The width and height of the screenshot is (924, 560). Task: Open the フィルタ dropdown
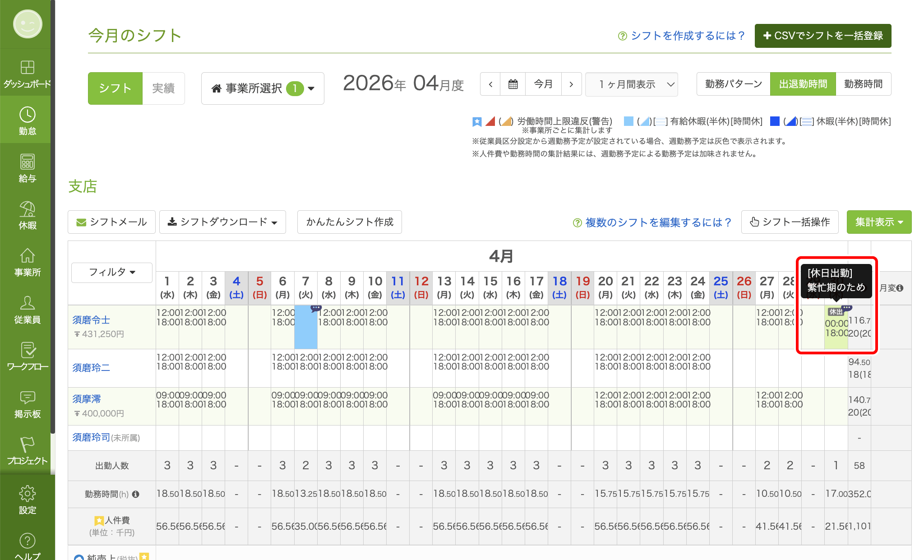(112, 273)
